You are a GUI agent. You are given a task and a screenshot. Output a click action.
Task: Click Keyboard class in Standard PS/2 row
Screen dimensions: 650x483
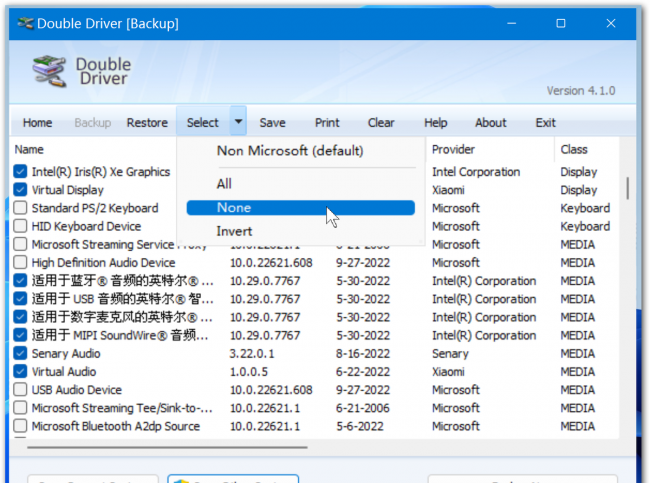(585, 208)
